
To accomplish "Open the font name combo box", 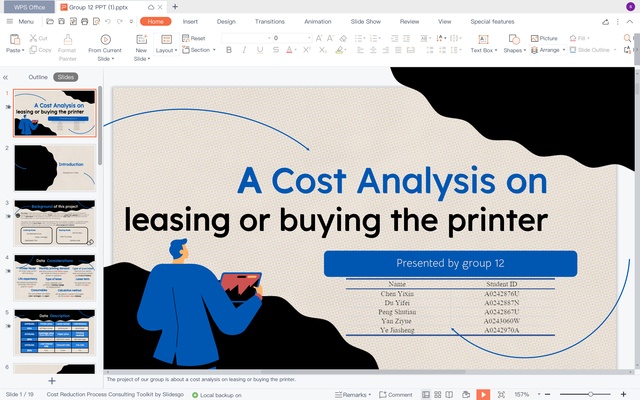I will tap(247, 38).
